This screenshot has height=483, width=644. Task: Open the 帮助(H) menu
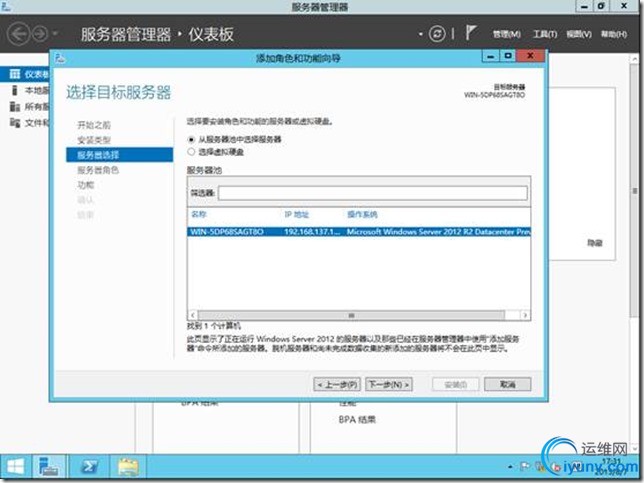[x=614, y=34]
